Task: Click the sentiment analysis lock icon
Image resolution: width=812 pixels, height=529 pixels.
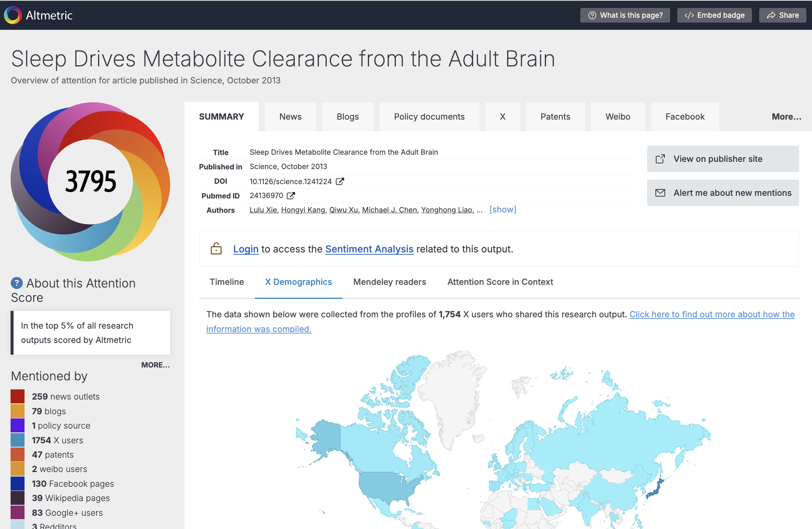Action: (216, 249)
